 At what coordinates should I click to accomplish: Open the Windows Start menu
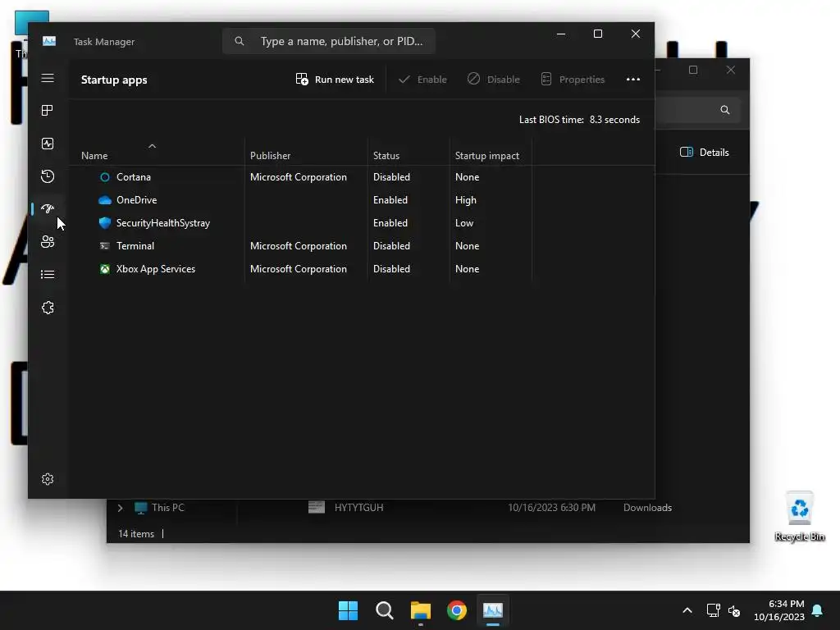348,610
